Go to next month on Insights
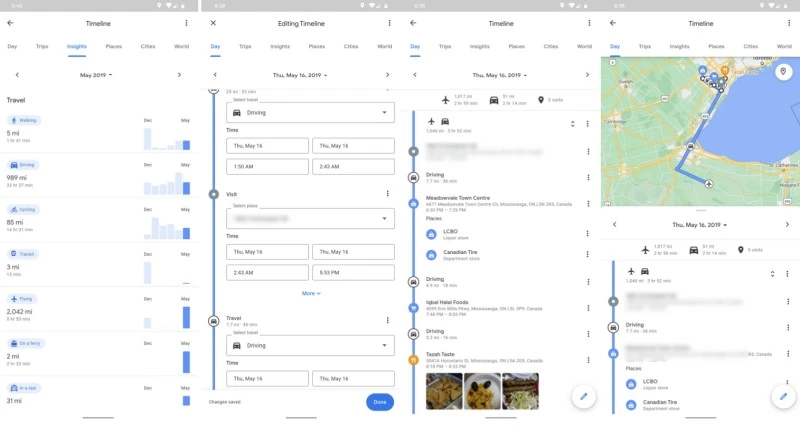The image size is (800, 426). tap(179, 74)
